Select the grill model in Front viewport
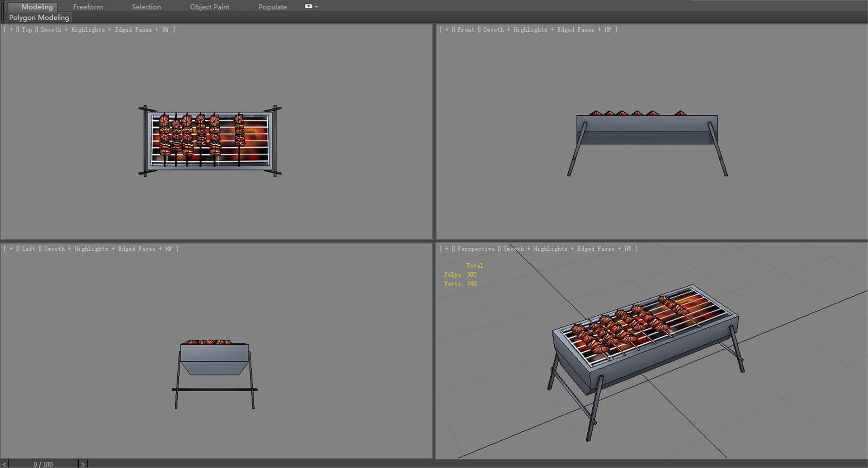This screenshot has width=868, height=468. tap(647, 143)
